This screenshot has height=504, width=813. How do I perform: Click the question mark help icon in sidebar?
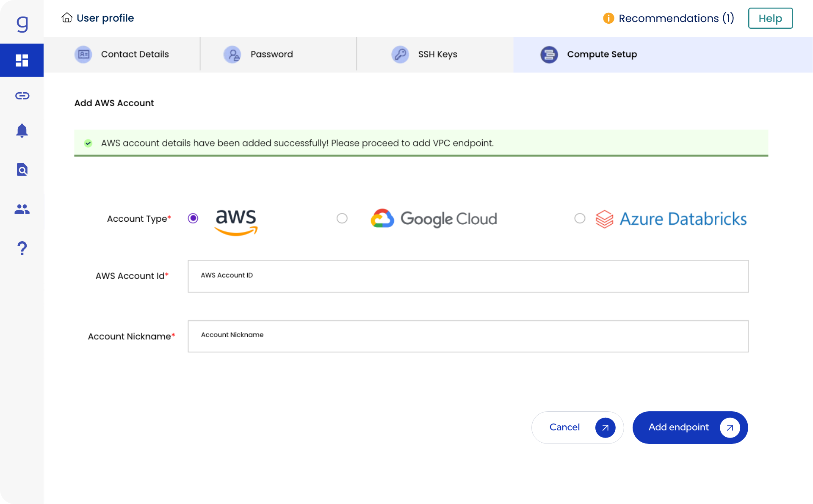[x=22, y=248]
